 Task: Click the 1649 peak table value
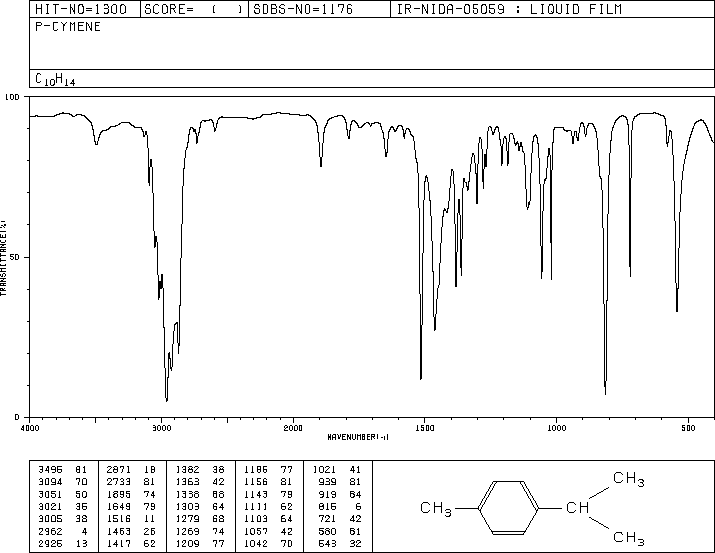(x=119, y=506)
